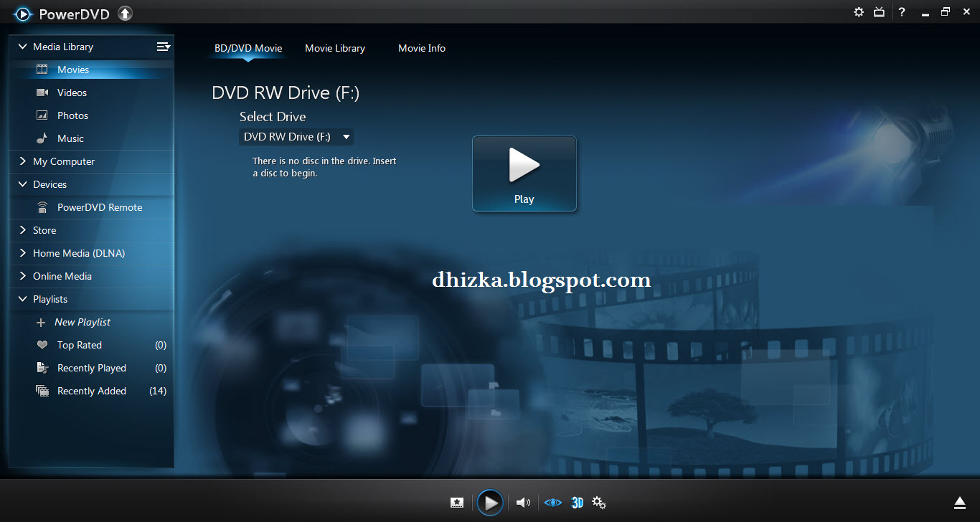Switch to BD/DVD Movie tab
Image resolution: width=980 pixels, height=522 pixels.
(248, 48)
